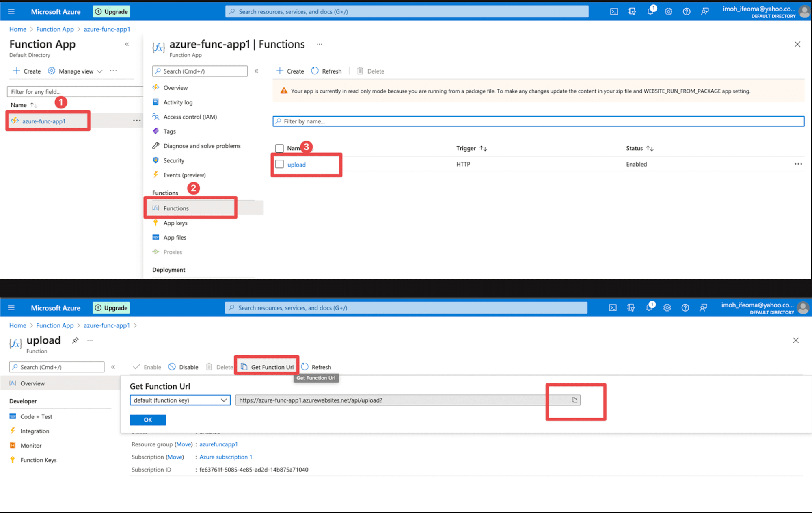The image size is (812, 513).
Task: Disable the upload function
Action: click(184, 367)
